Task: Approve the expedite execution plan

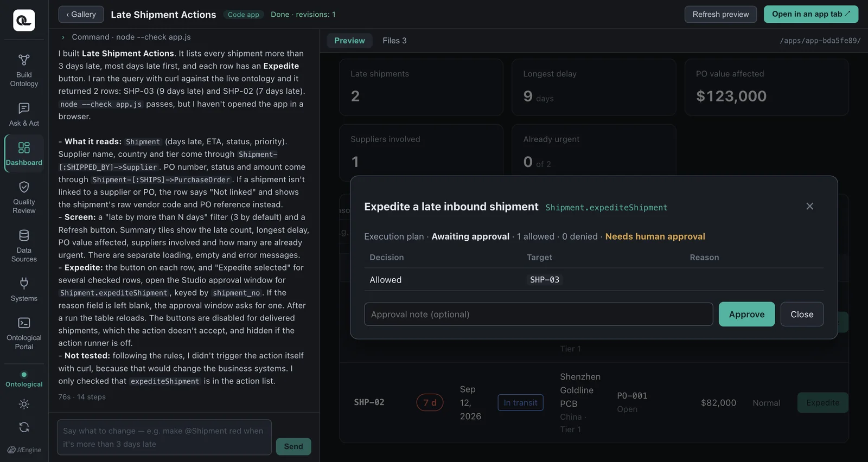Action: 746,314
